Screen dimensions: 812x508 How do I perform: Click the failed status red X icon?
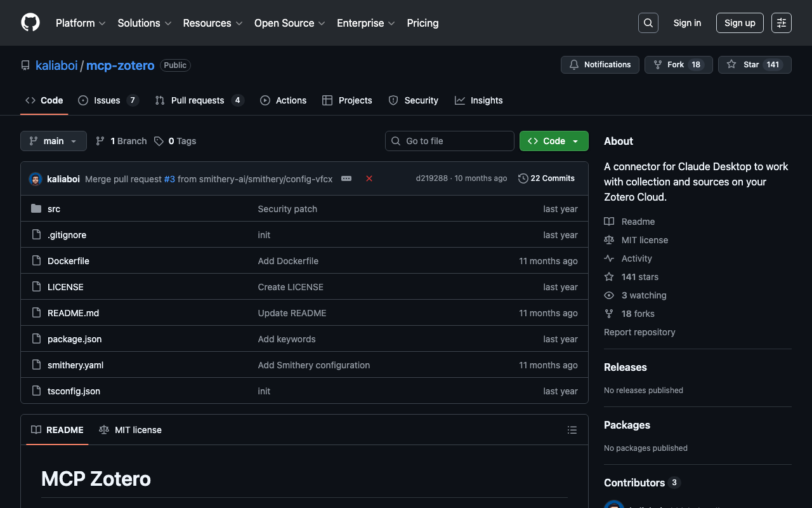369,179
